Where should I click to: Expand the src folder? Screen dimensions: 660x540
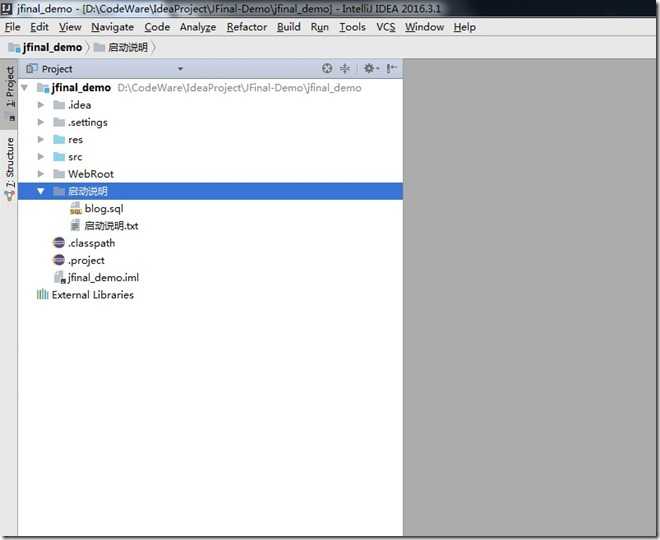point(41,157)
